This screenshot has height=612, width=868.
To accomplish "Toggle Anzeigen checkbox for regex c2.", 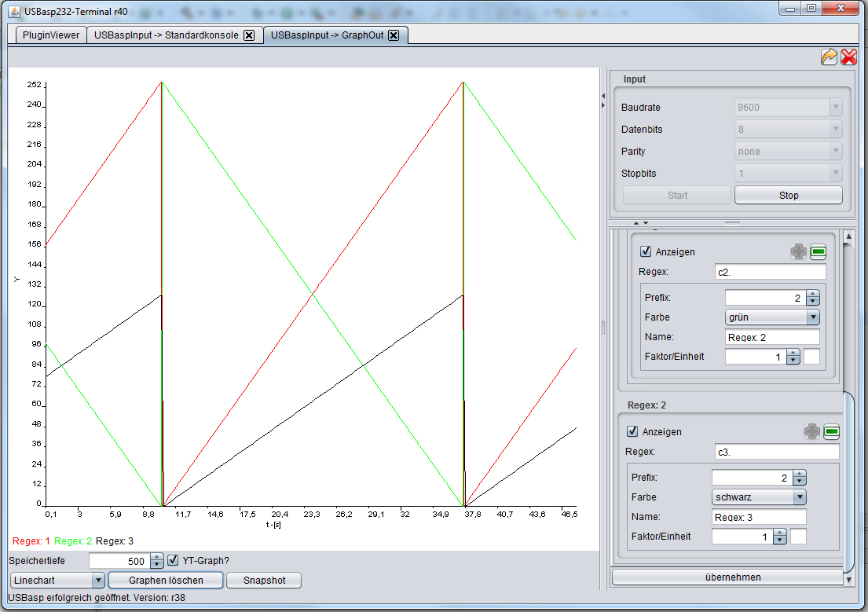I will [646, 251].
